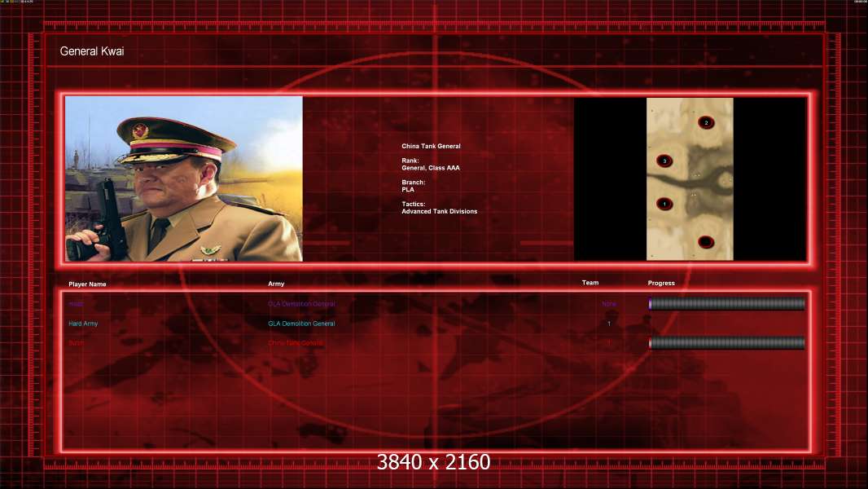This screenshot has height=489, width=868.
Task: Click "Advanced Tank Divisions" tactics text
Action: (x=440, y=212)
